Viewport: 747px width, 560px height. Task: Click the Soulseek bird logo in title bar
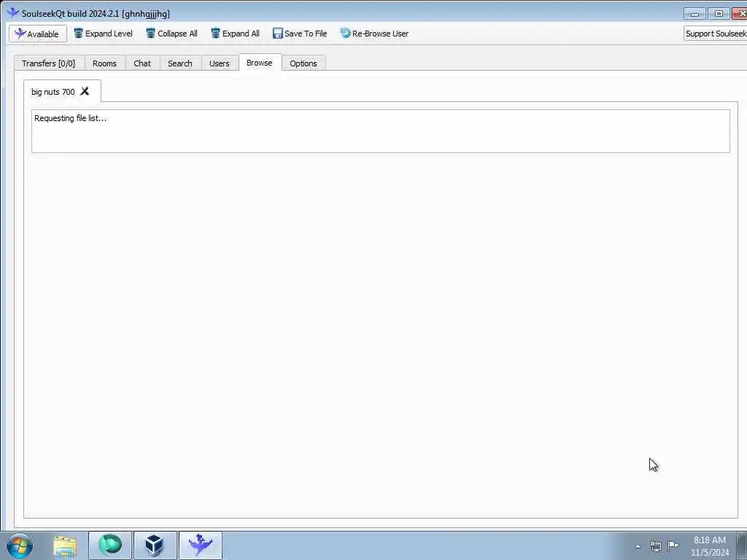click(13, 13)
